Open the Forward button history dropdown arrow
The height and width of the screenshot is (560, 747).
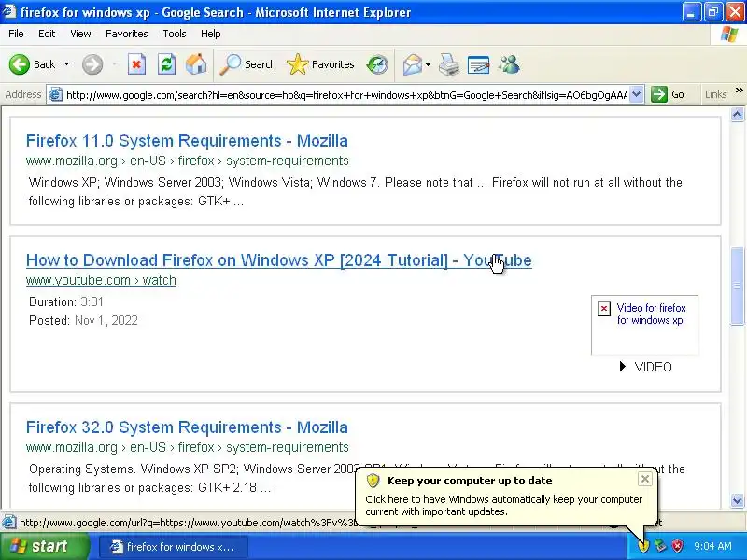[114, 64]
